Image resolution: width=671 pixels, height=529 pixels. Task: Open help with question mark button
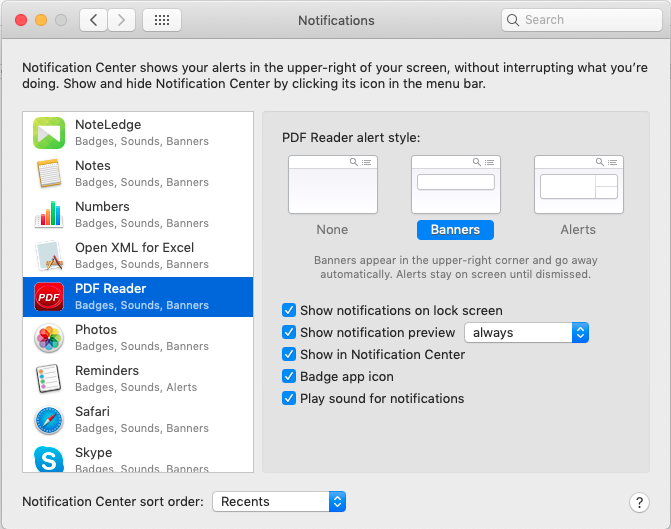coord(639,502)
